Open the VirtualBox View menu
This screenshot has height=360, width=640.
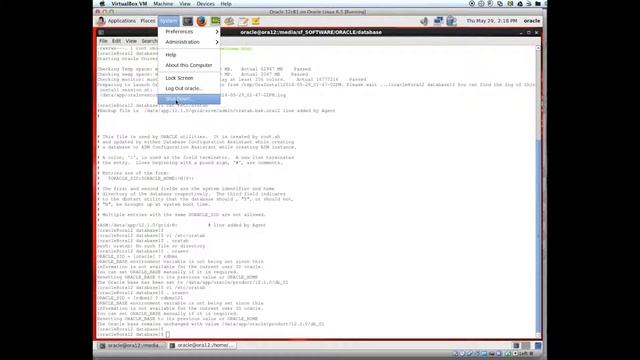coord(185,4)
